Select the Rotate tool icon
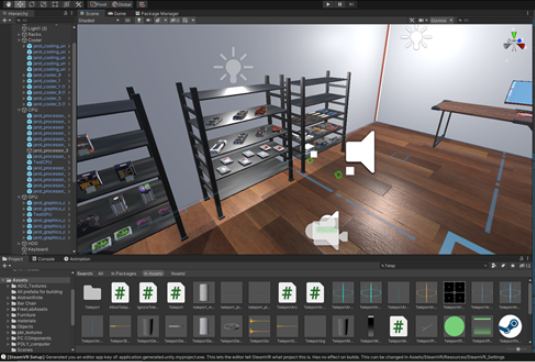This screenshot has height=362, width=535. point(32,4)
